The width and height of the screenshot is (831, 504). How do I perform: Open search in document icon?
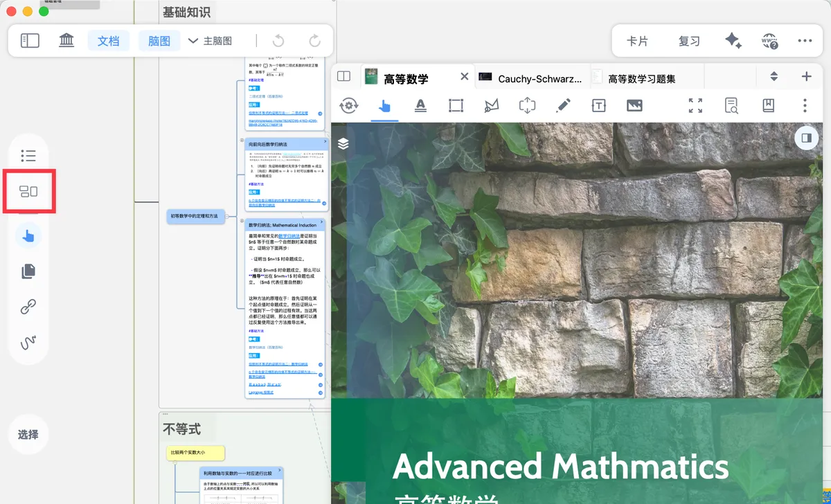tap(731, 105)
